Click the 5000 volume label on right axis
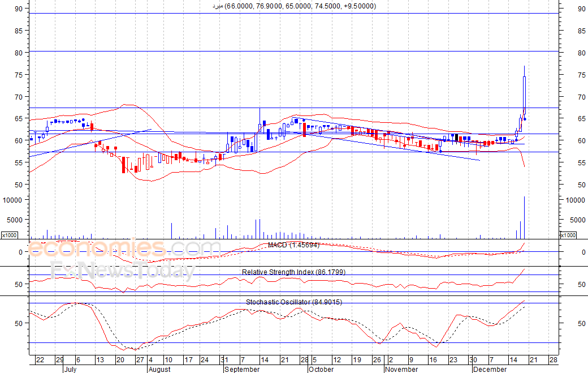 tap(577, 220)
